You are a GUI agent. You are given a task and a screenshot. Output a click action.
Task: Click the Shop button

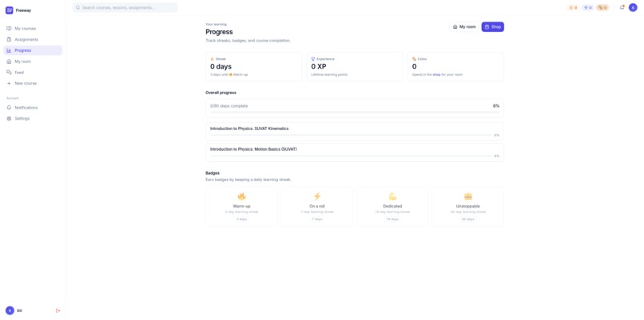coord(492,26)
